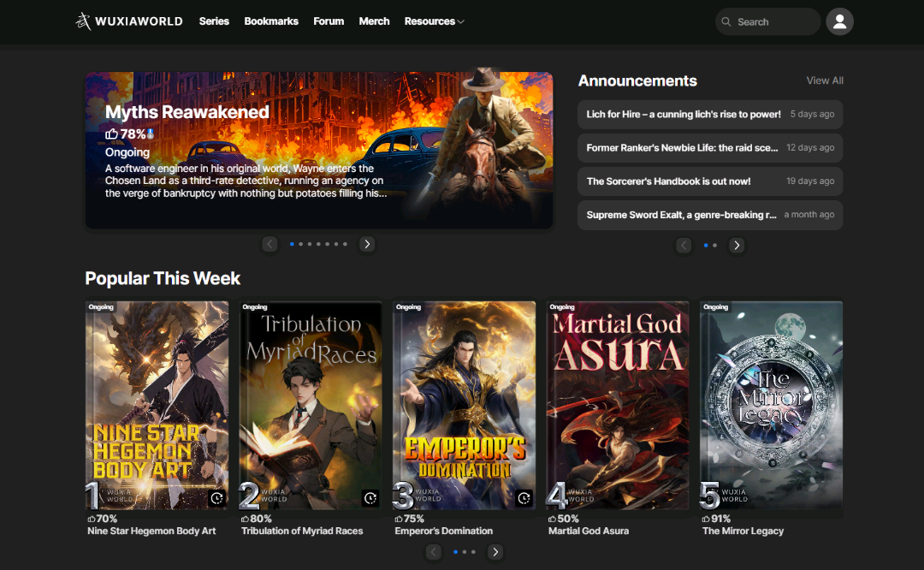Click clock icon on Emperor's Domination cover

(x=524, y=498)
